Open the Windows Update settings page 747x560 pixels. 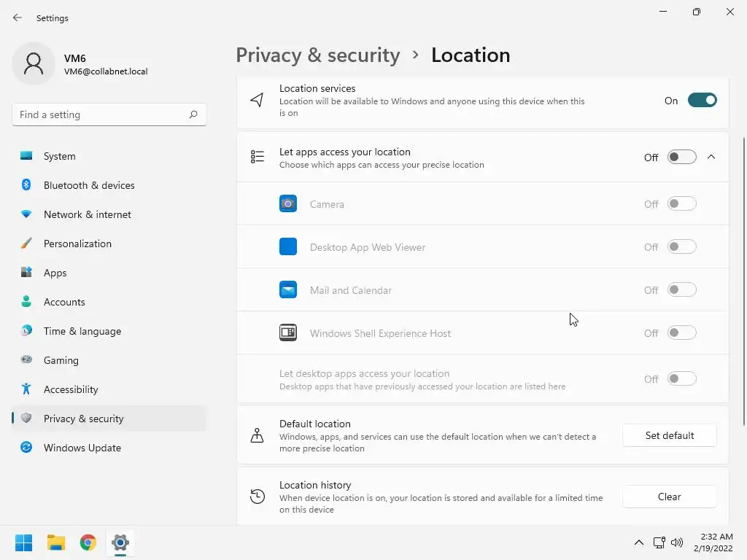tap(82, 448)
